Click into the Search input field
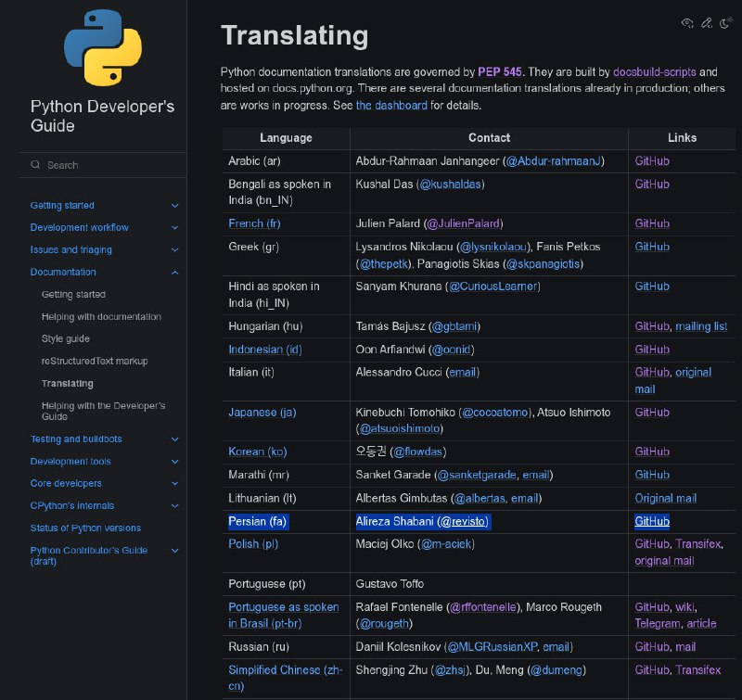 pos(103,165)
